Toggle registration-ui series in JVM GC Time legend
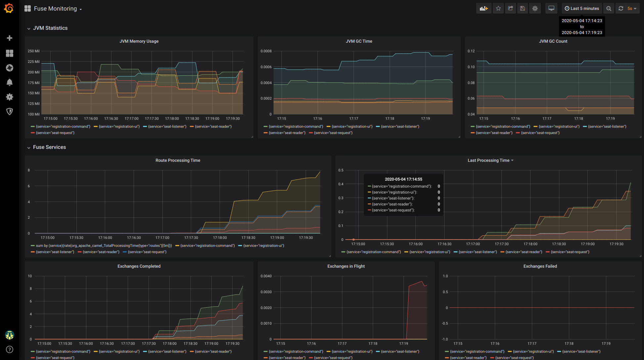 [352, 126]
